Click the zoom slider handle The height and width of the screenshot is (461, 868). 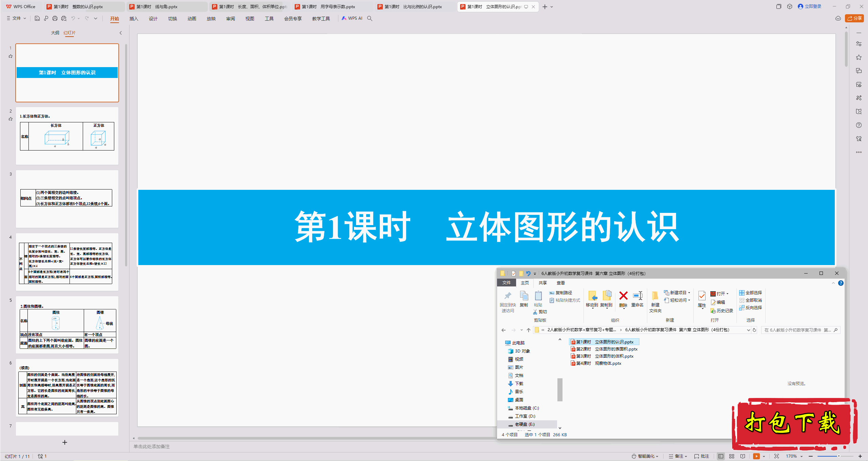839,456
